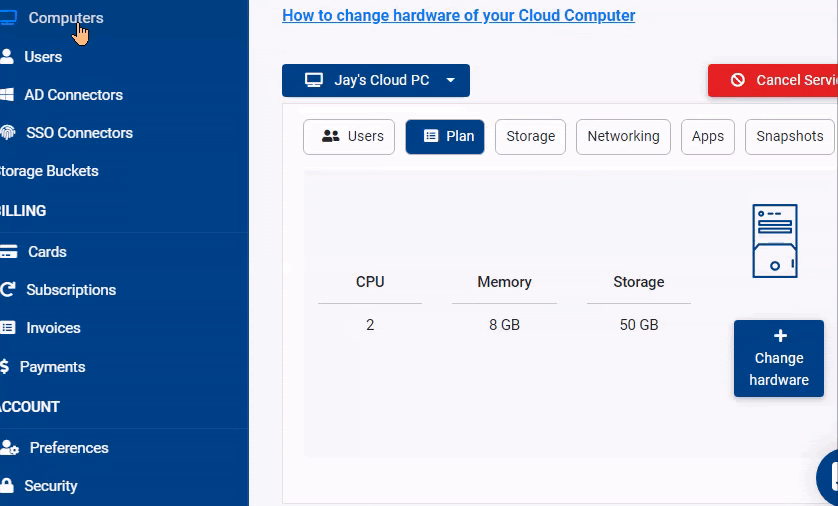Click the refresh icon beside Subscriptions
Image resolution: width=838 pixels, height=506 pixels.
7,290
